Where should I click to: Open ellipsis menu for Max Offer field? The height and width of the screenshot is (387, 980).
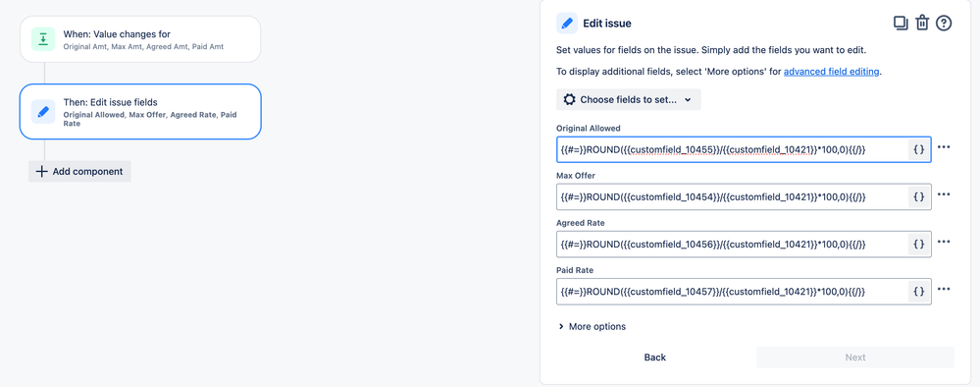click(944, 194)
